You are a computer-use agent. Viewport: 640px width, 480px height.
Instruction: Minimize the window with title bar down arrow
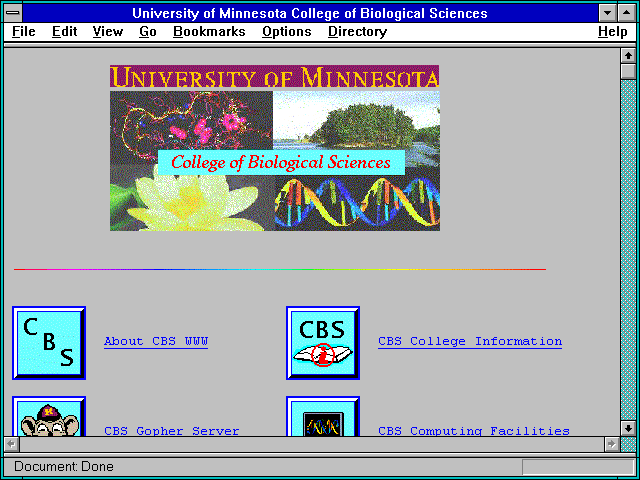(x=607, y=13)
